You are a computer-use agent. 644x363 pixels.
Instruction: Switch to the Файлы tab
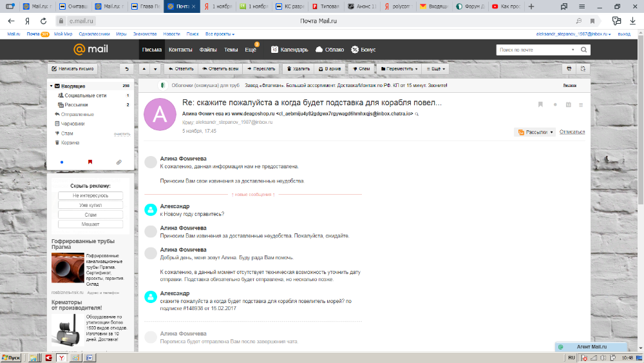pyautogui.click(x=208, y=50)
